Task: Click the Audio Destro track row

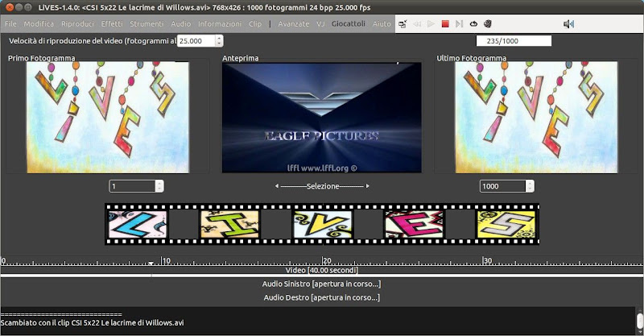Action: click(x=322, y=297)
